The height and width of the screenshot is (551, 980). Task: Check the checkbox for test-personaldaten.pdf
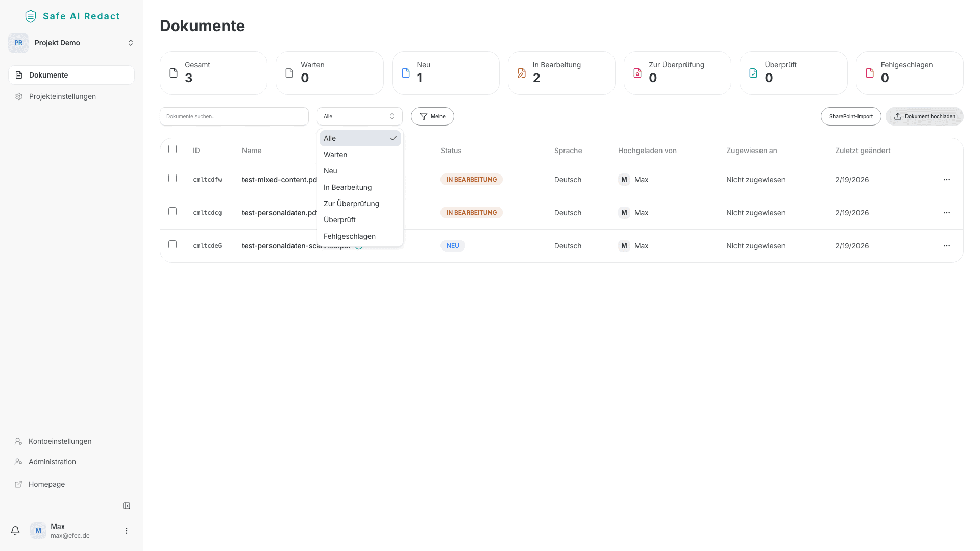pyautogui.click(x=172, y=211)
